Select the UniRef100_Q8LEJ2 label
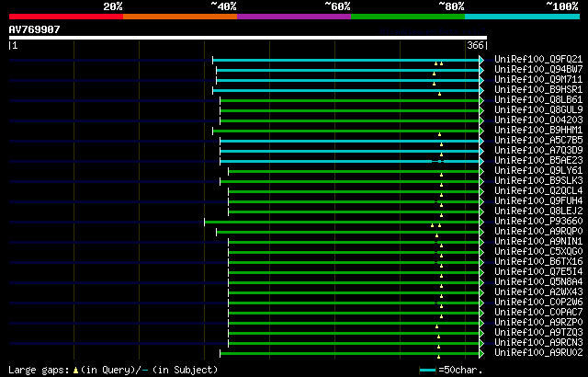The height and width of the screenshot is (377, 588). pos(538,211)
